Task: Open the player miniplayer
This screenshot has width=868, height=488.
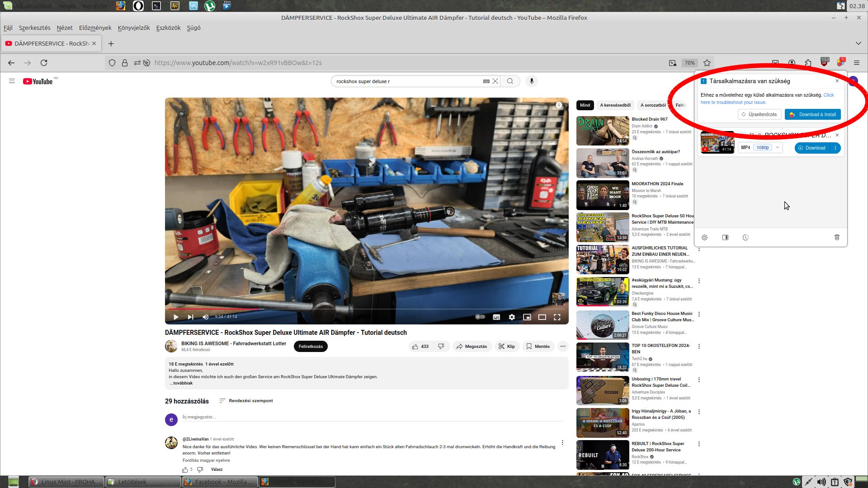Action: coord(527,317)
